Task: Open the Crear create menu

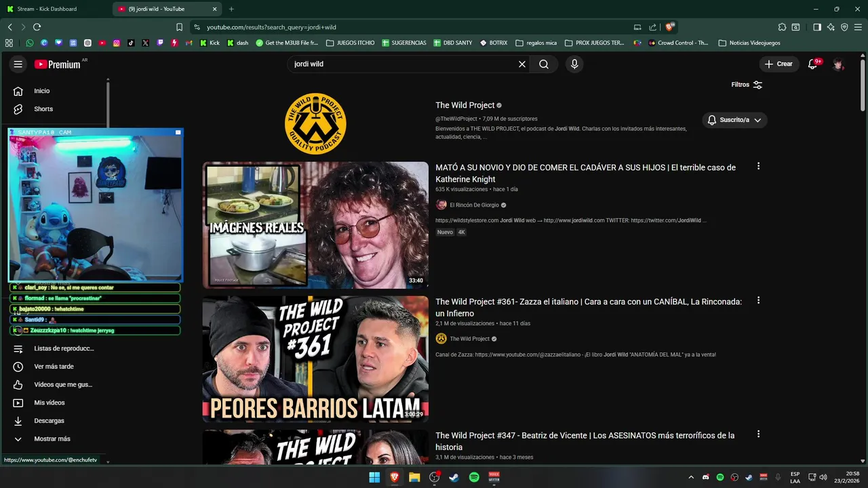Action: [778, 64]
